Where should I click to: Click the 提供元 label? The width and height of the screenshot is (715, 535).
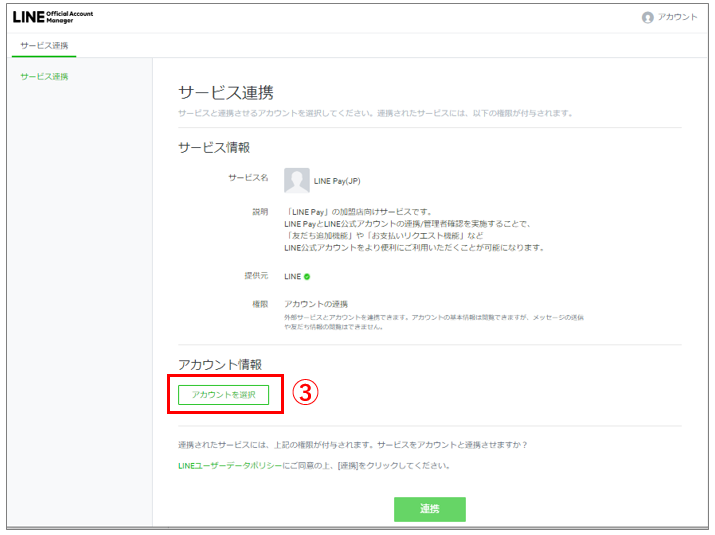[256, 275]
